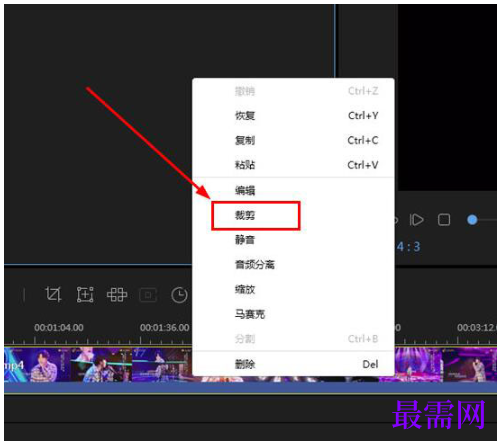Viewport: 504px width, 446px height.
Task: Click the zoom frame tool icon
Action: tap(85, 294)
